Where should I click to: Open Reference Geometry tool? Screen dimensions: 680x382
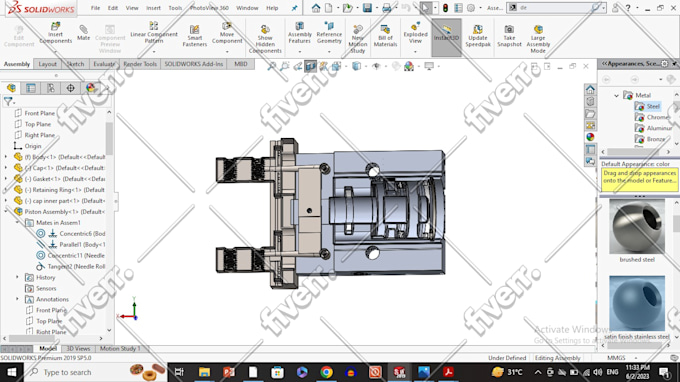[x=329, y=33]
